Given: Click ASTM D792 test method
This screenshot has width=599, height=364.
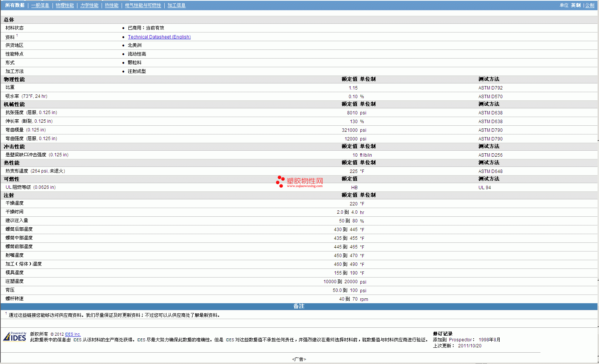Looking at the screenshot, I should (x=491, y=88).
